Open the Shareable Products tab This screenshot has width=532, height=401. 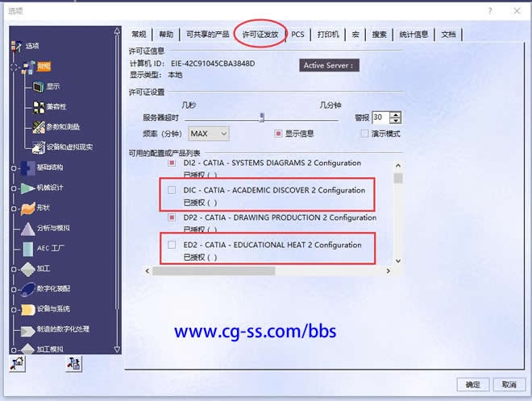[208, 35]
